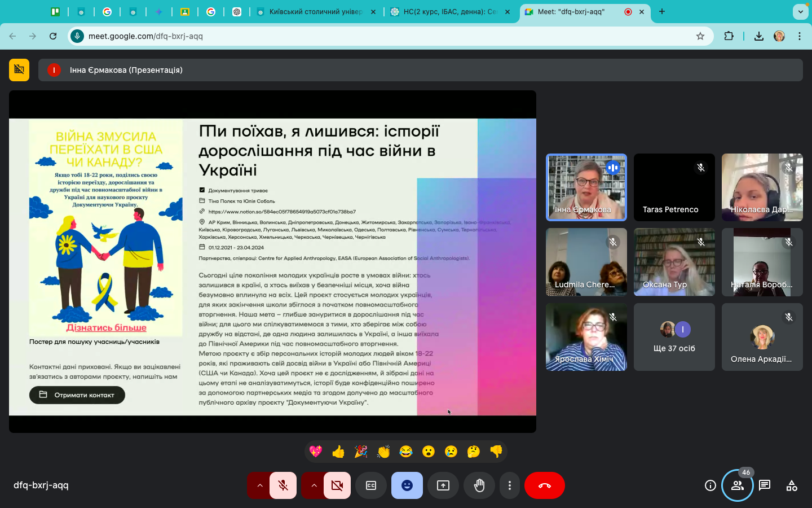
Task: Turn on the camera toggle
Action: tap(337, 485)
